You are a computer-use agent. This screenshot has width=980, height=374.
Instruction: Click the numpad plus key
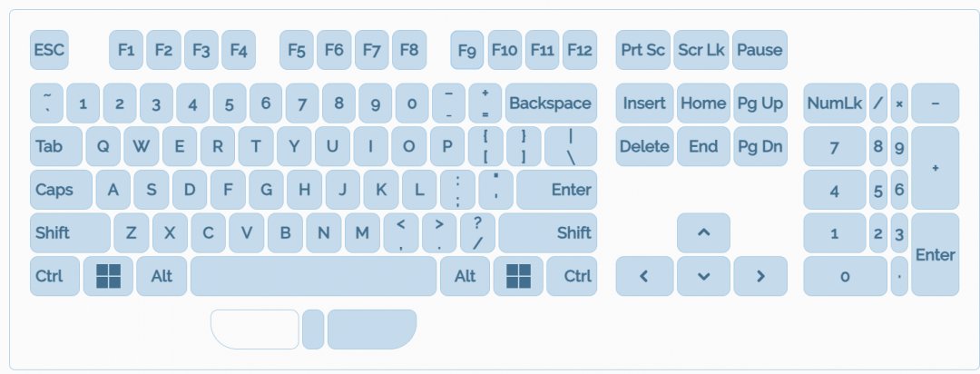coord(935,168)
